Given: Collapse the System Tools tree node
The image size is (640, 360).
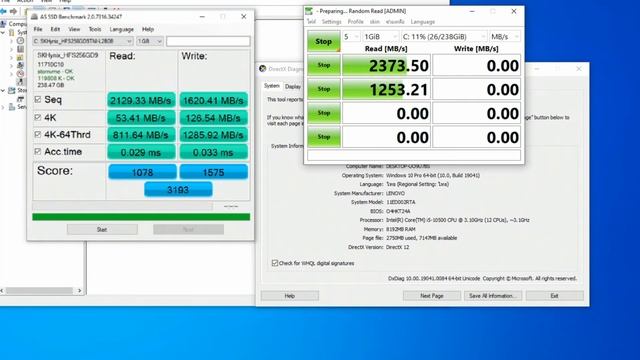Looking at the screenshot, I should point(3,33).
